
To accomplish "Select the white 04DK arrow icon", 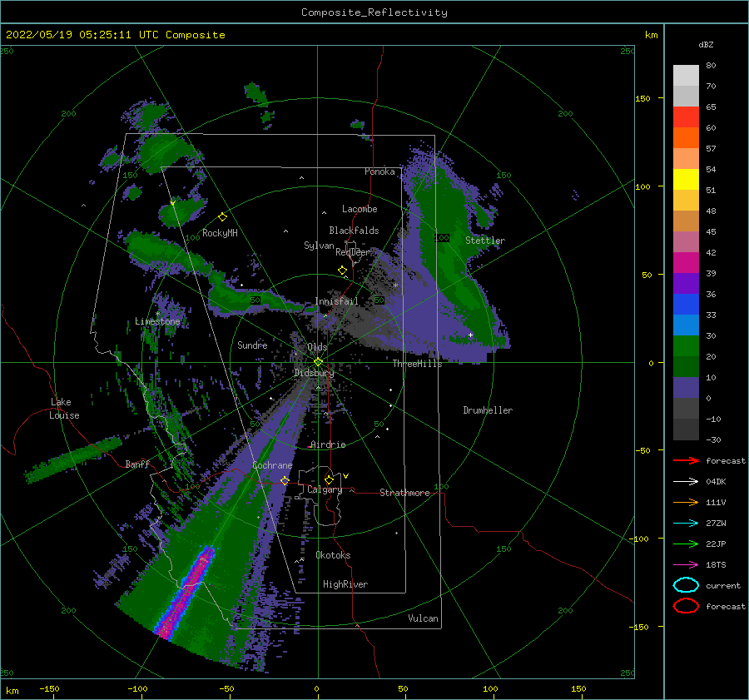I will click(686, 482).
